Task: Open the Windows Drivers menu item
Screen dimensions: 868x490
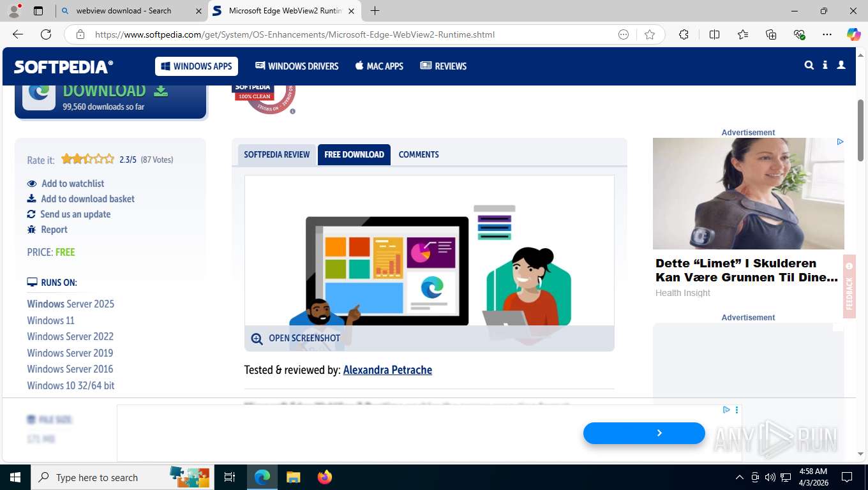Action: [297, 66]
